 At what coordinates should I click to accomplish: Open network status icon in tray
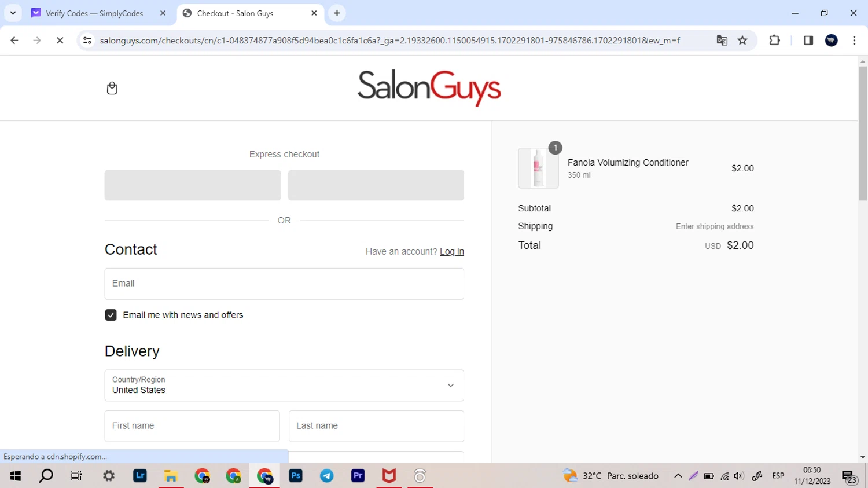coord(724,476)
